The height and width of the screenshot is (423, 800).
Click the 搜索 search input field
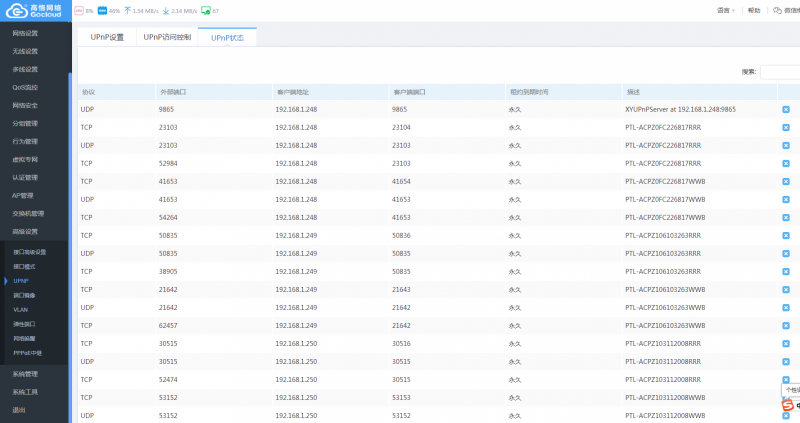[780, 72]
